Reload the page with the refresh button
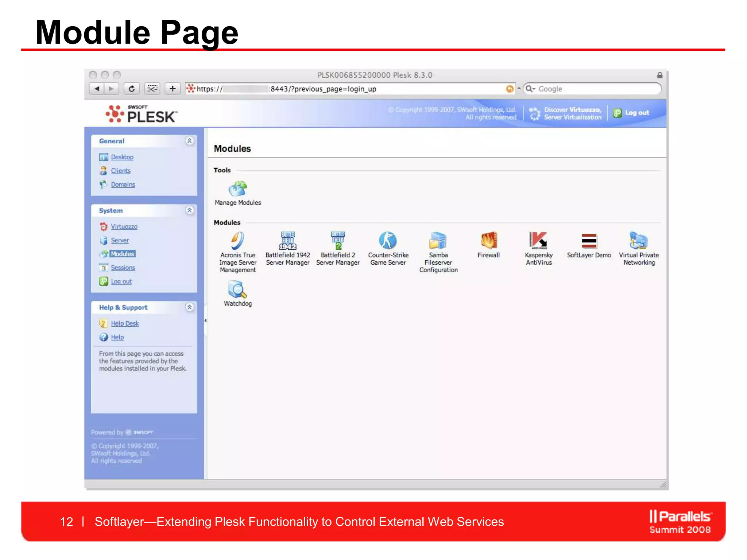Image resolution: width=747 pixels, height=560 pixels. pos(132,89)
